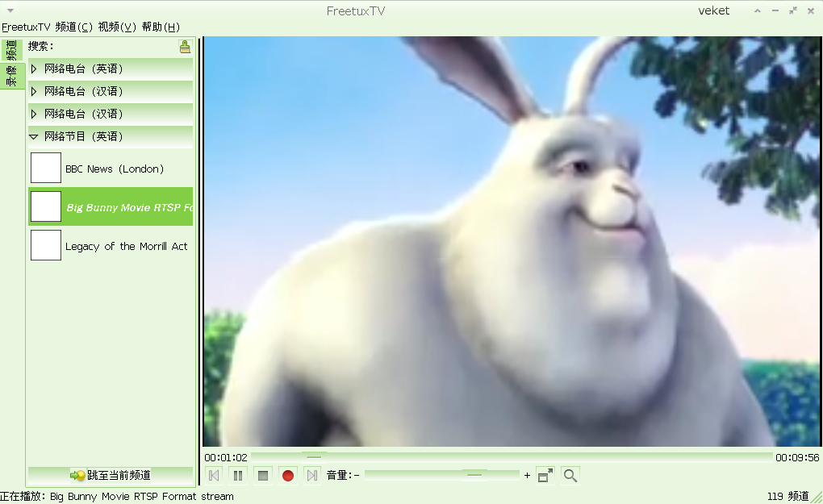Select Legacy of the Morrill Act channel
Screen dimensions: 823x504
[111, 245]
